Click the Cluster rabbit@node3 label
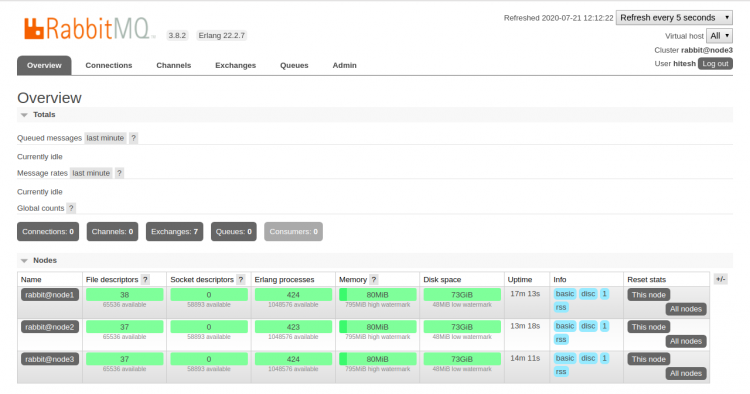This screenshot has height=394, width=750. click(x=694, y=50)
